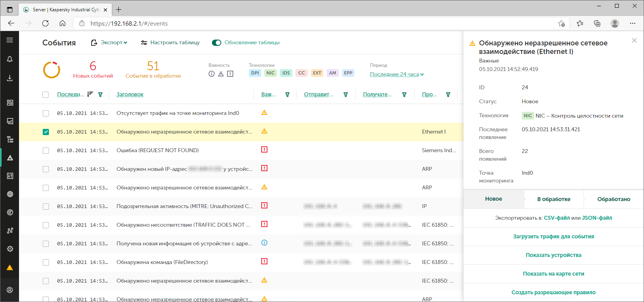Open the Последние 24 часа period dropdown
Image resolution: width=644 pixels, height=302 pixels.
click(x=396, y=74)
